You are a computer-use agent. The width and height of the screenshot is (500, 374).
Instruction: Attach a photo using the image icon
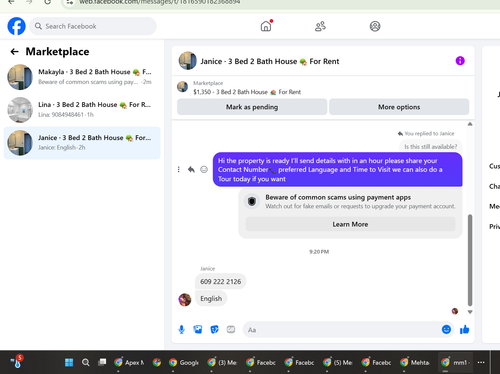coord(198,330)
